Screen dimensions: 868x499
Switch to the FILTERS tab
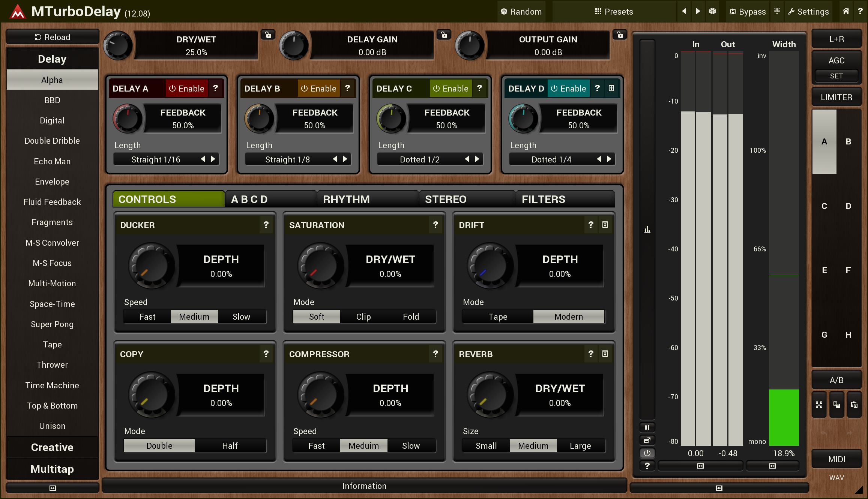[x=566, y=199]
